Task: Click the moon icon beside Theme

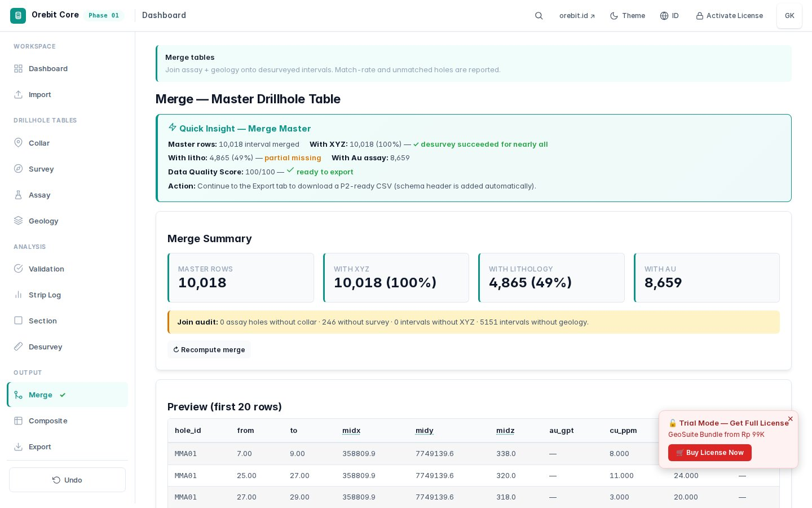Action: 614,16
